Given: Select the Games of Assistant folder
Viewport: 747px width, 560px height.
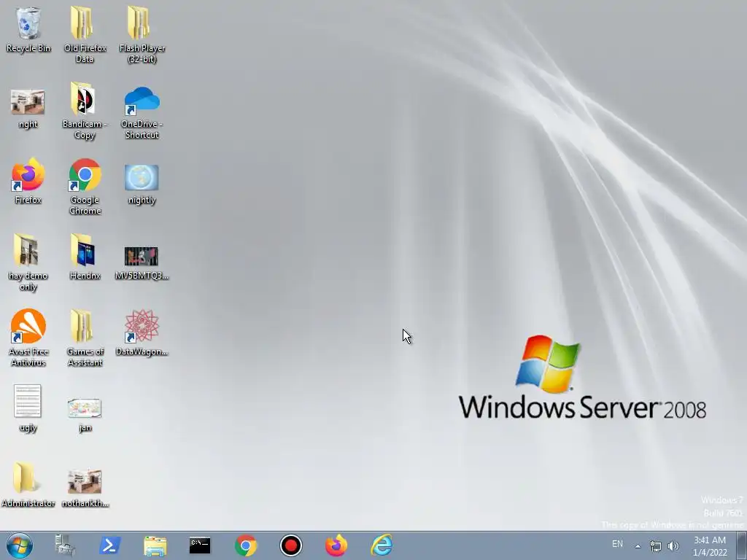Looking at the screenshot, I should pos(85,338).
